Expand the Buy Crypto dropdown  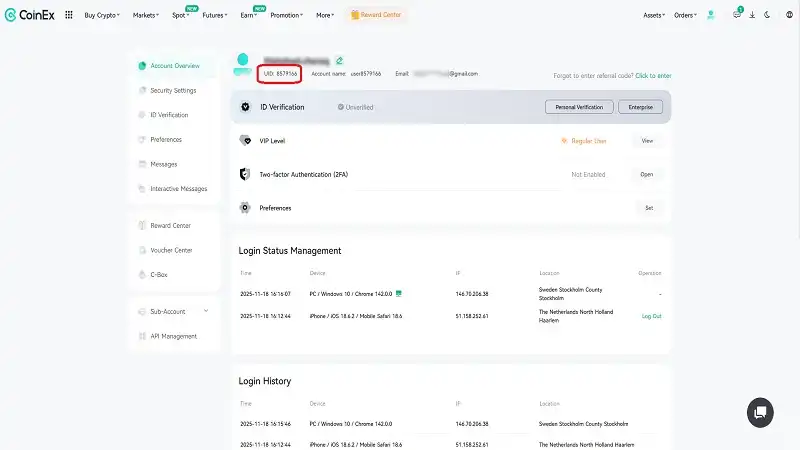point(102,15)
